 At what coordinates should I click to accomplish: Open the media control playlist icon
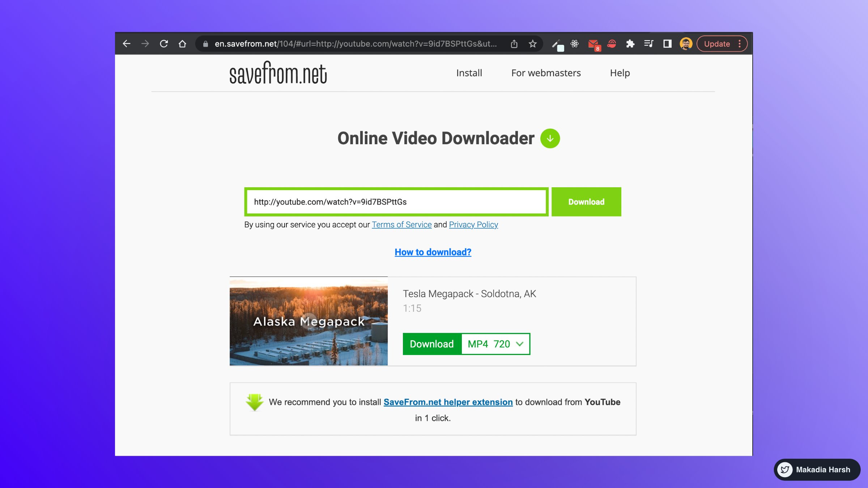[x=648, y=44]
